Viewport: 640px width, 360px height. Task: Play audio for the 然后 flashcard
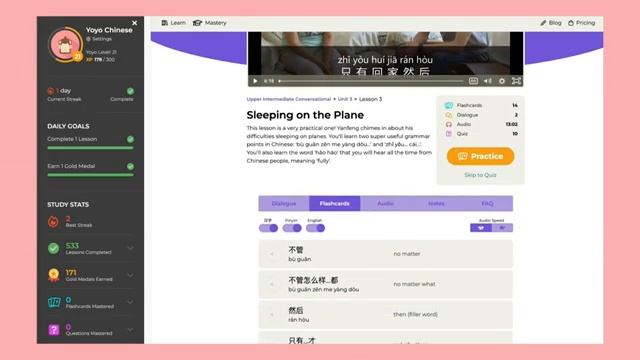(271, 314)
